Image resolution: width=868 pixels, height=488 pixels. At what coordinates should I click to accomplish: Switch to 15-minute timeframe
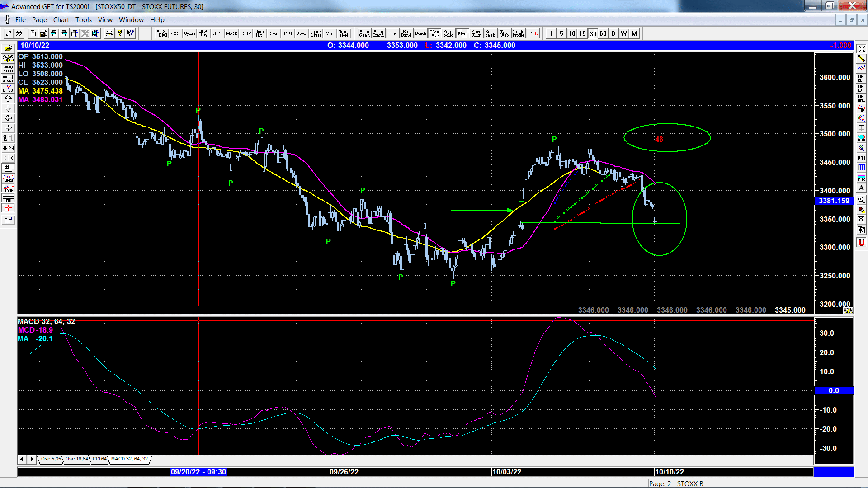(582, 33)
